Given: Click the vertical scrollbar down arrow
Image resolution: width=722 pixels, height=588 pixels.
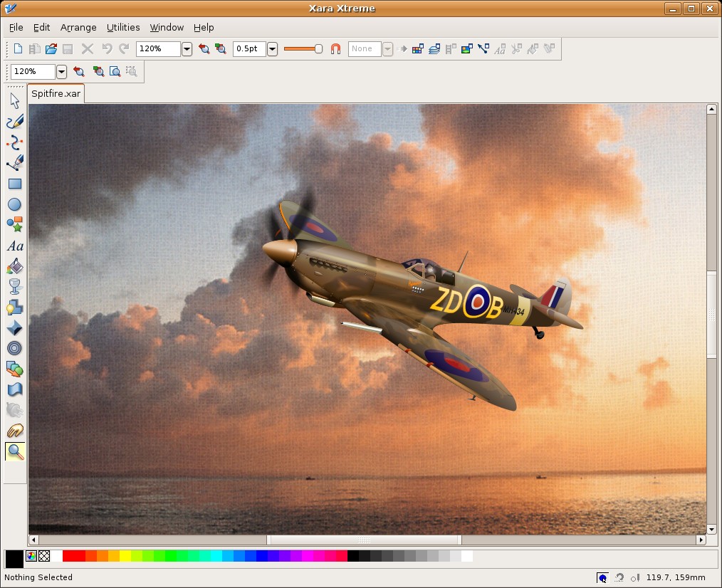Looking at the screenshot, I should pos(711,530).
